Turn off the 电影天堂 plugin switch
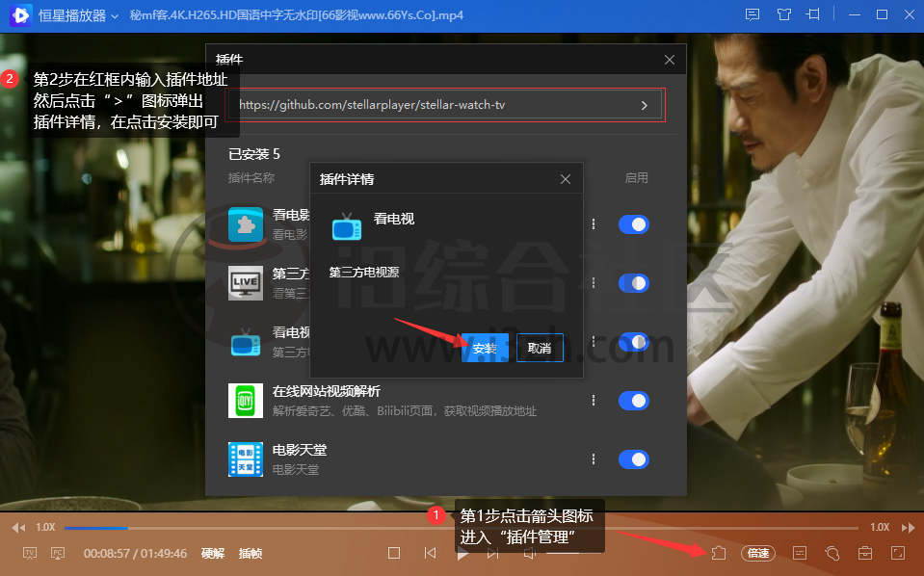Screen dimensions: 924x576 [633, 459]
